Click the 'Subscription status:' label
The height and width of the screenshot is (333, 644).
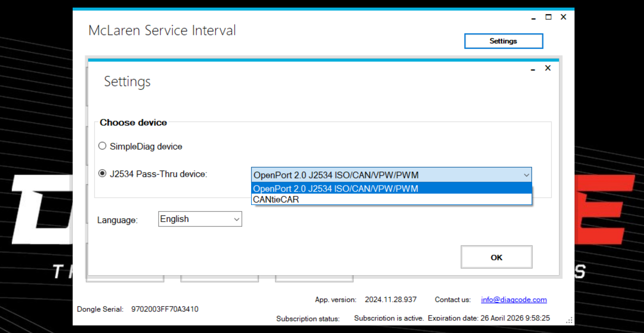click(308, 319)
